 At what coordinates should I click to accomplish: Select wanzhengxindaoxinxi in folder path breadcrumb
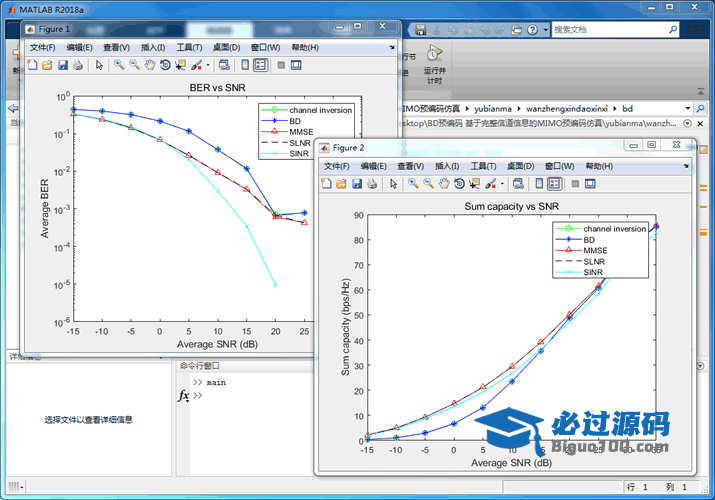tap(567, 108)
